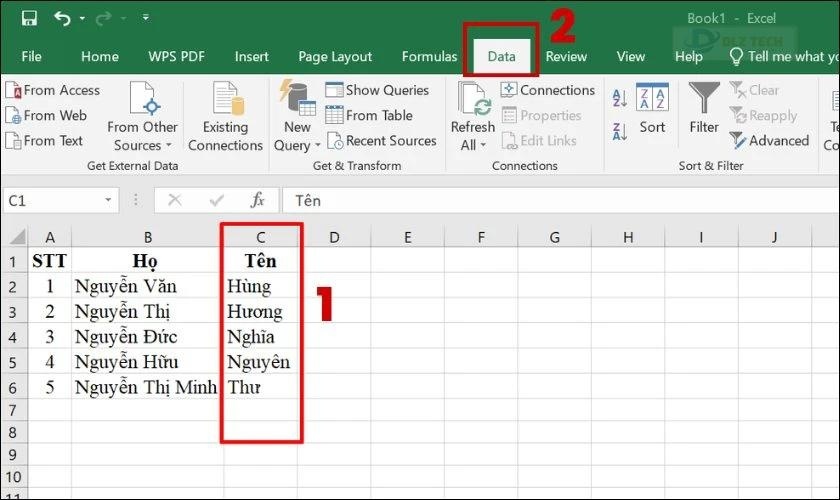Open the New Query dropdown
Viewport: 840px width, 500px height.
pyautogui.click(x=297, y=116)
